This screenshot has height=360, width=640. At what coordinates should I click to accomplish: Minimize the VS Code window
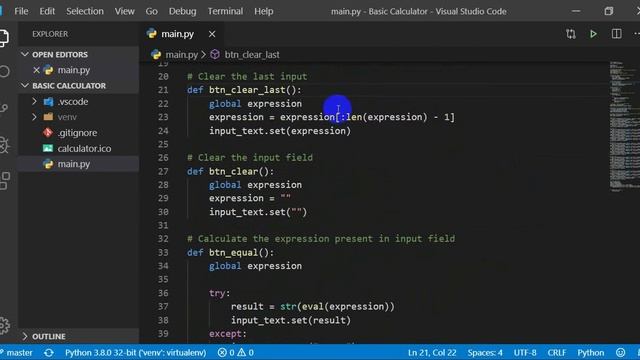(x=576, y=11)
